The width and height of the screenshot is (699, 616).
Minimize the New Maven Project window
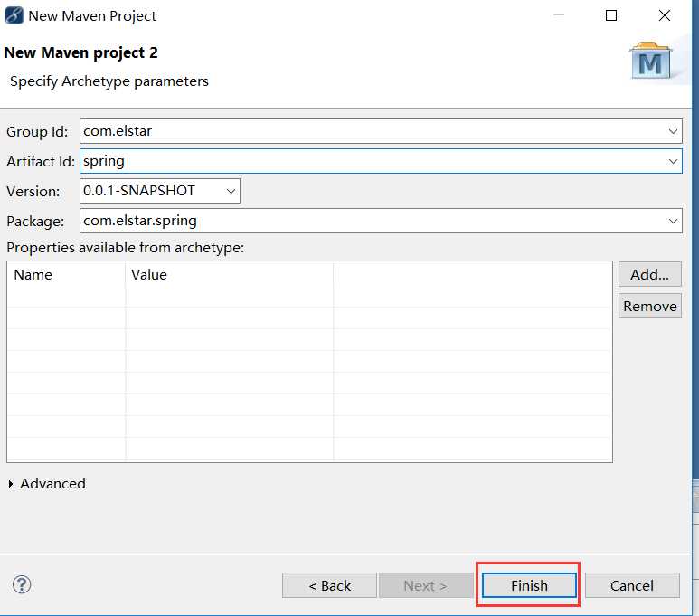(559, 15)
